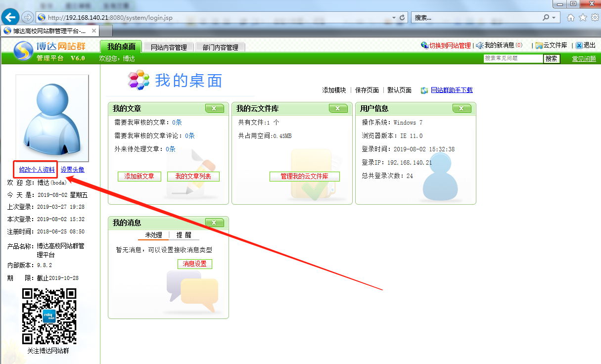Click the user avatar image
601x364 pixels.
pos(52,118)
